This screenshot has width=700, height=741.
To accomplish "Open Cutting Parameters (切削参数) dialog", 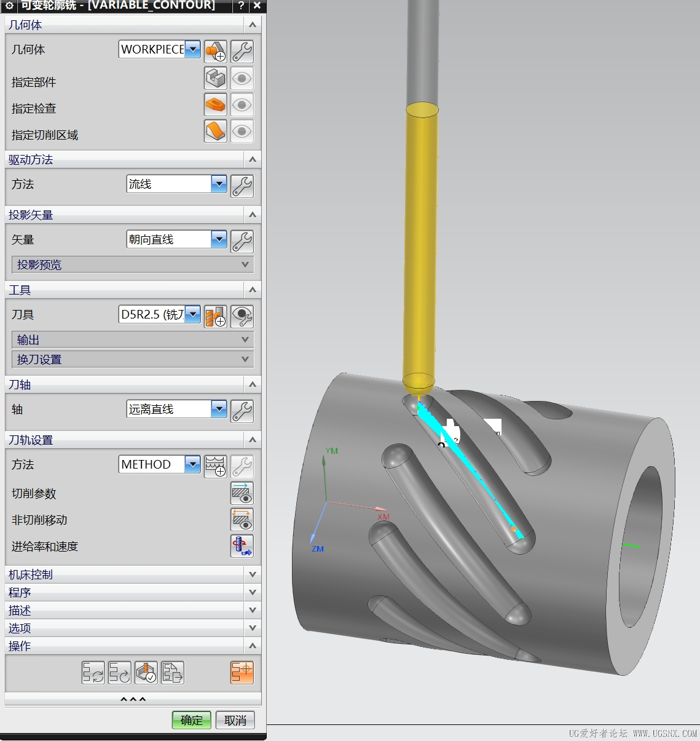I will point(242,493).
